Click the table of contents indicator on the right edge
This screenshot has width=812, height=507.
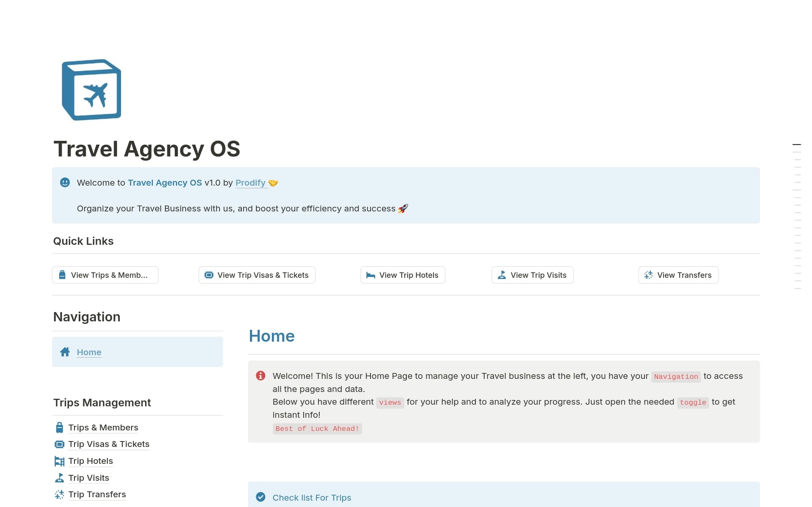click(x=798, y=144)
